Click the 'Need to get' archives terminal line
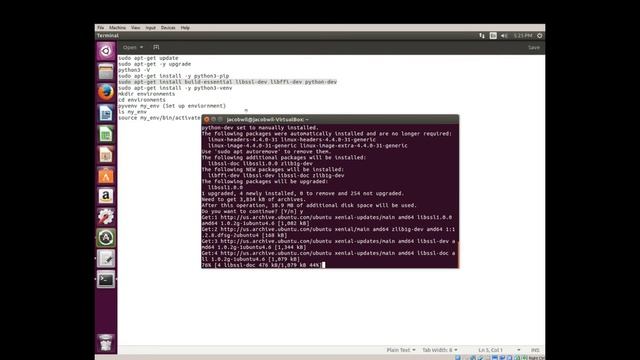The width and height of the screenshot is (640, 360). (x=253, y=199)
